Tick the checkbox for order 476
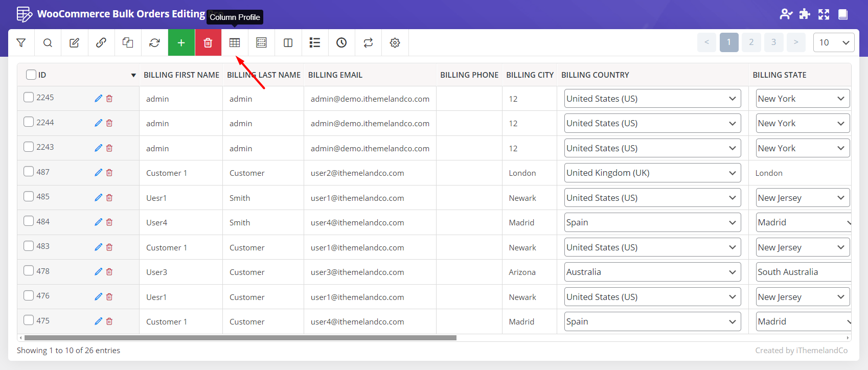The width and height of the screenshot is (868, 370). 29,295
